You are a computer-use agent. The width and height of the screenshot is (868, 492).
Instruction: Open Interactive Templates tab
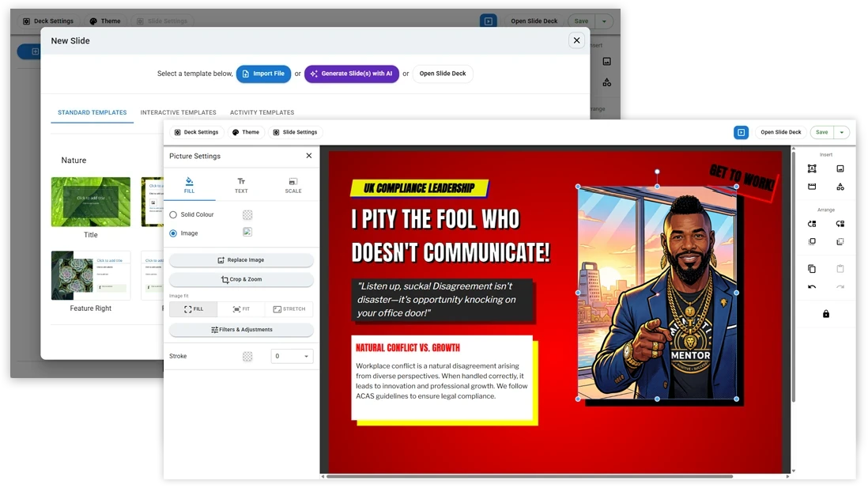coord(178,112)
